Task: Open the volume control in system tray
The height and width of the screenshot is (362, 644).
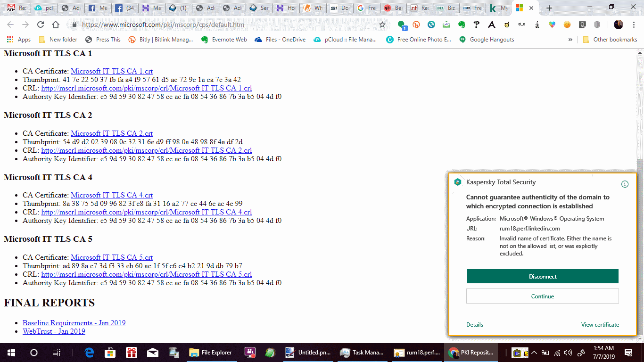Action: 568,353
